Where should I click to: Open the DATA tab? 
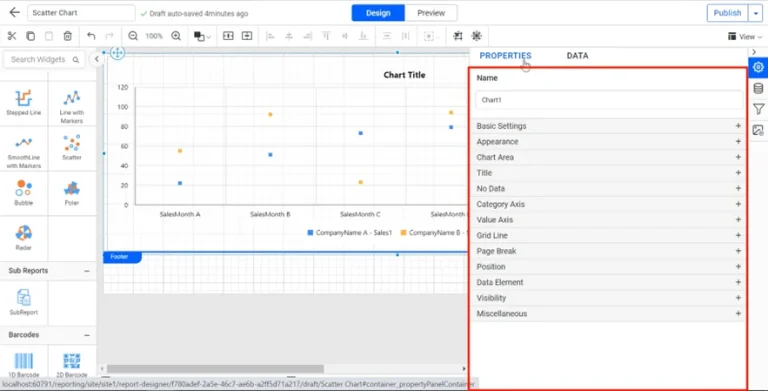click(x=577, y=55)
